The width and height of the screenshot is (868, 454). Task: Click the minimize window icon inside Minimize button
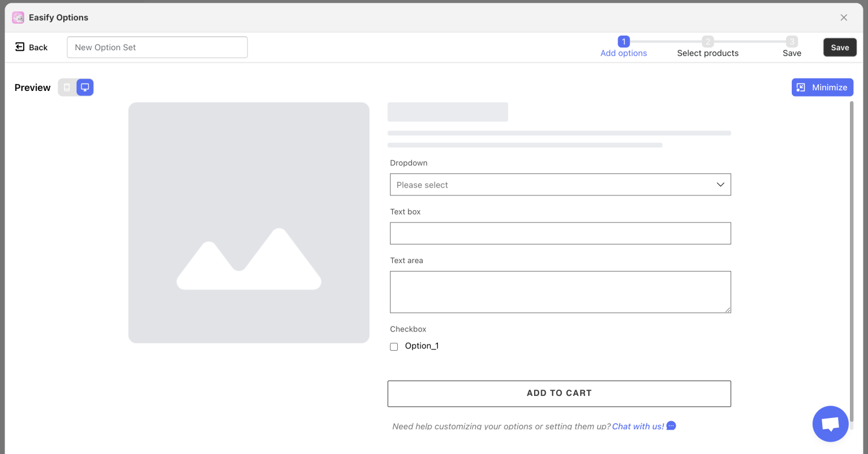[801, 87]
